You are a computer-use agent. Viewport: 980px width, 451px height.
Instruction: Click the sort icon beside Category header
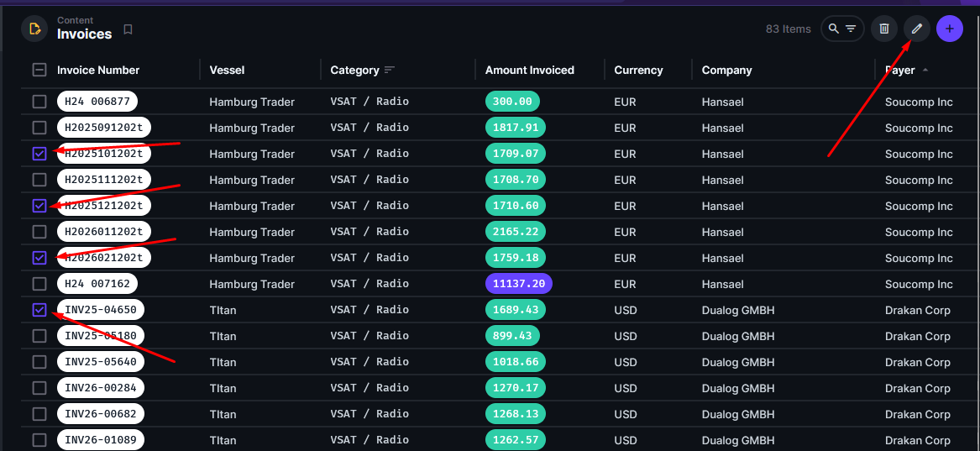coord(389,71)
